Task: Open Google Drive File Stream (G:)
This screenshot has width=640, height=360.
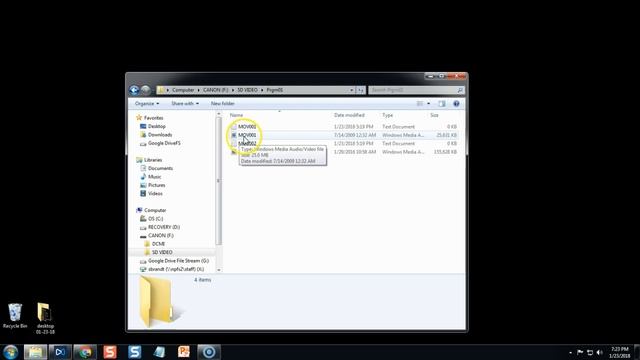Action: tap(178, 261)
